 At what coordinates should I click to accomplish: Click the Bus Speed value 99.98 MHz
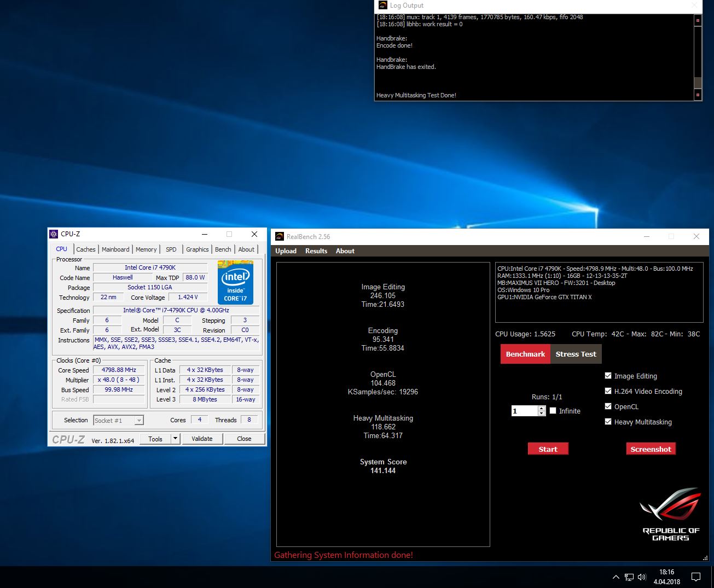coord(119,389)
